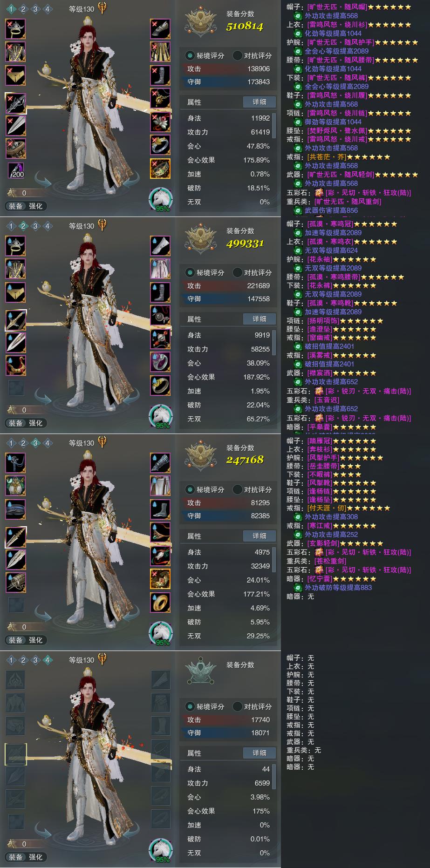Select the helmet slot in the 510814 score panel
The height and width of the screenshot is (868, 430).
coord(16,30)
